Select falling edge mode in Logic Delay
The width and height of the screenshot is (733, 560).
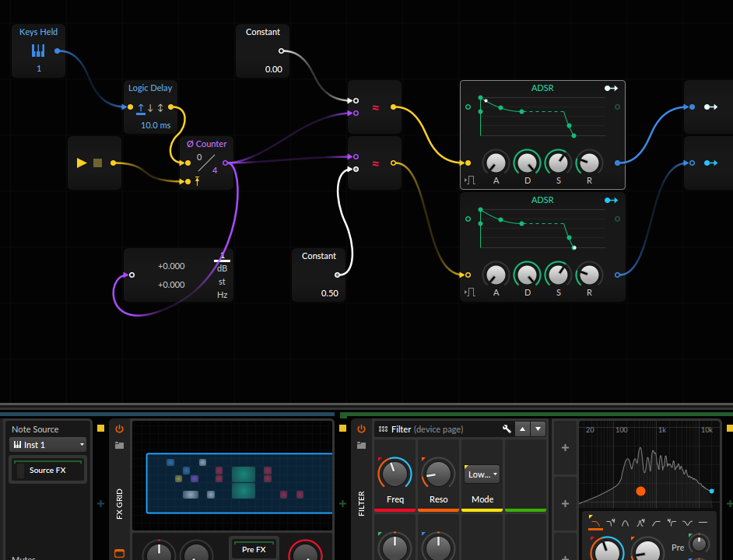[150, 108]
